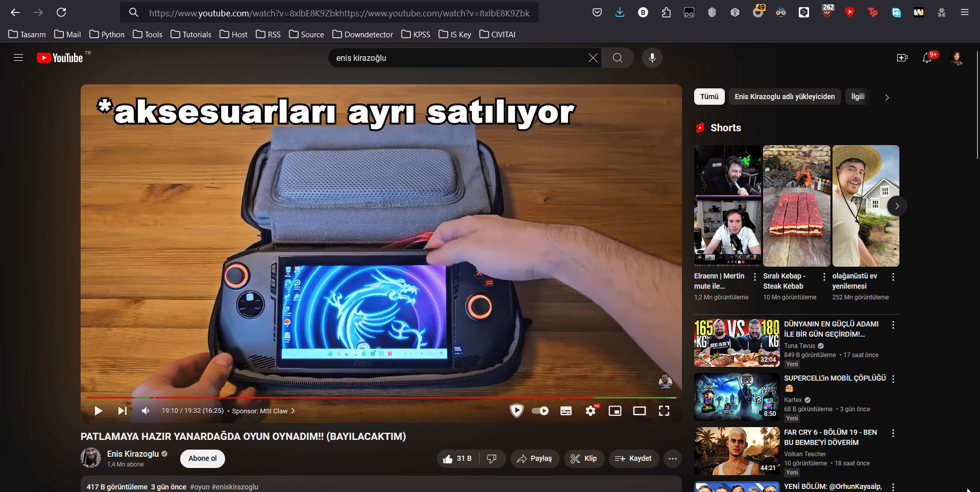Start search with the magnifier button

[618, 58]
